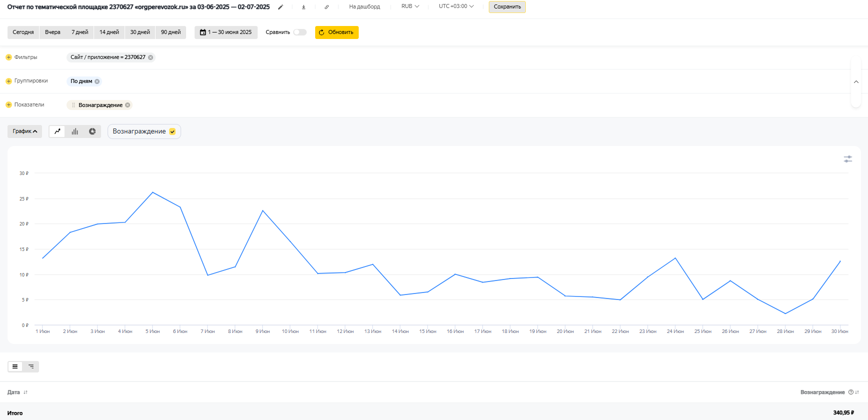This screenshot has width=868, height=420.
Task: Switch to pie chart view
Action: click(93, 131)
